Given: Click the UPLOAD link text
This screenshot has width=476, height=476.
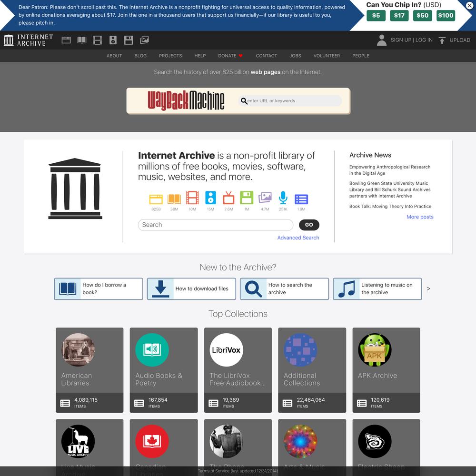Looking at the screenshot, I should point(460,40).
